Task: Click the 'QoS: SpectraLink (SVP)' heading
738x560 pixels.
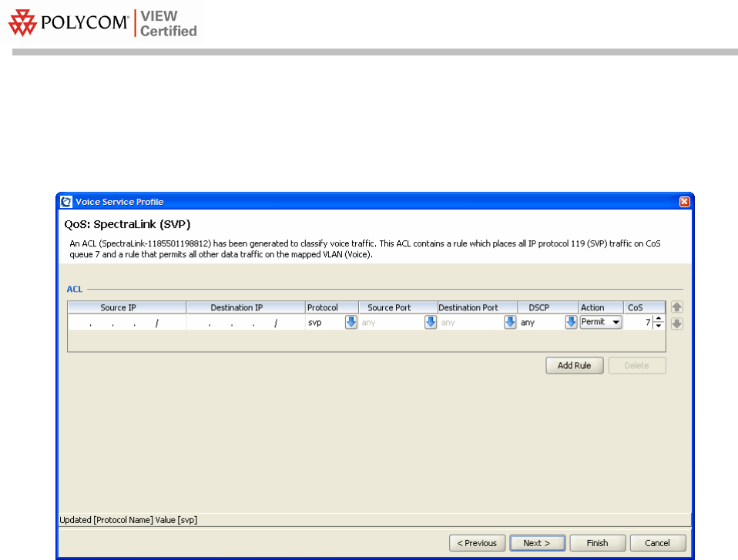Action: point(128,224)
